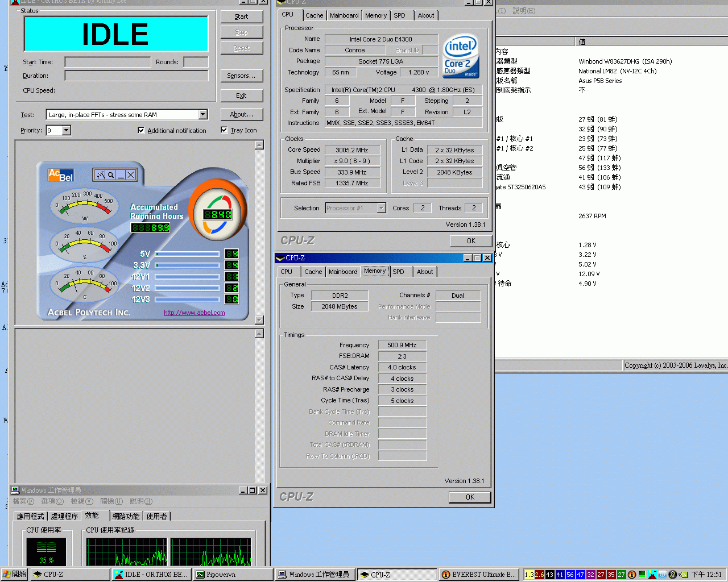
Task: Click OK in the upper CPU-Z window
Action: click(x=471, y=241)
